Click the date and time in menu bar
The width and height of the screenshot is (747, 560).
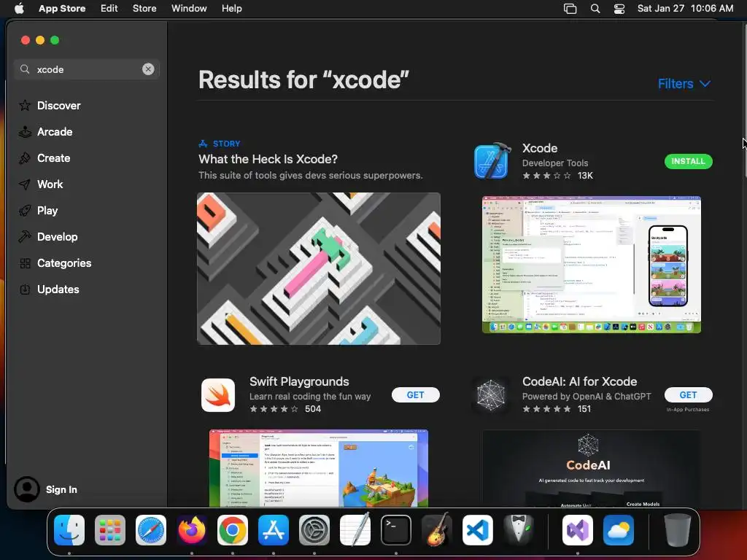coord(685,8)
